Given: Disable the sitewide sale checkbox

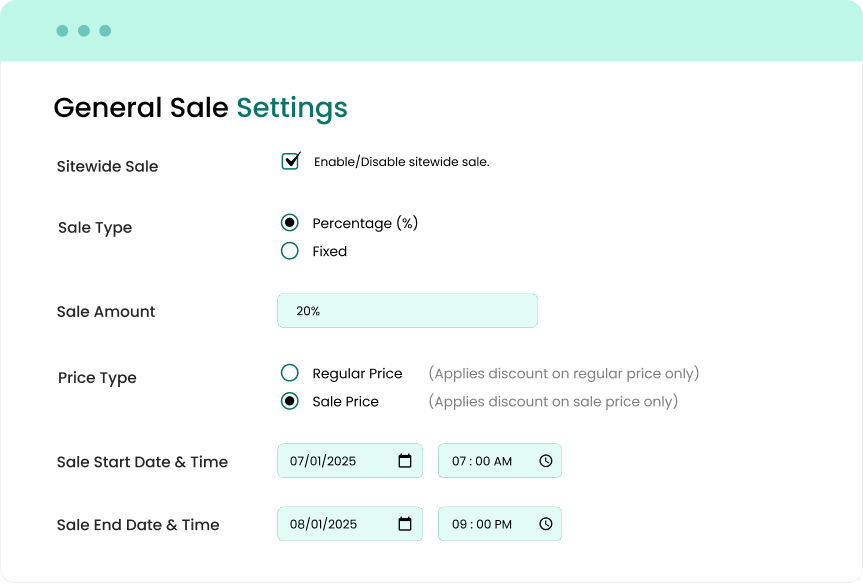Looking at the screenshot, I should [290, 161].
